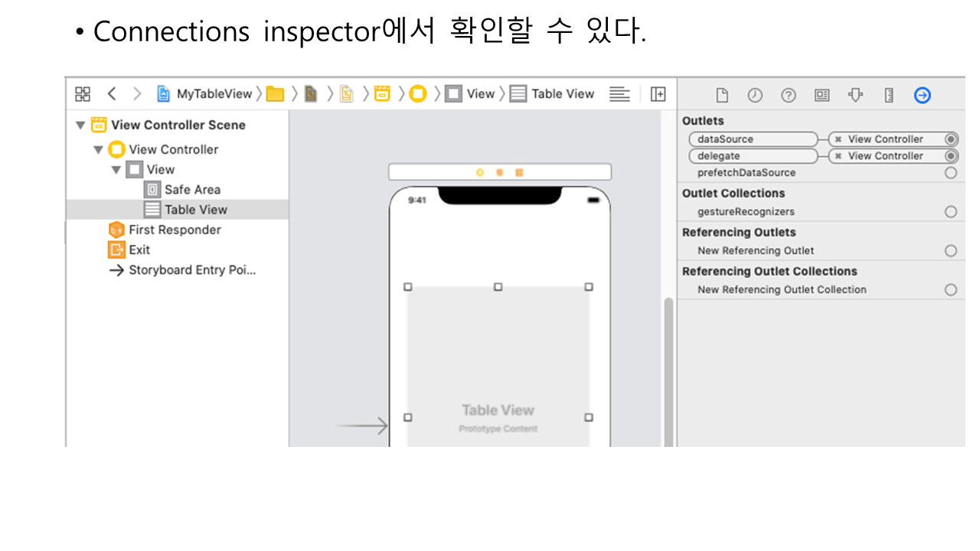Select Safe Area in document outline

pos(191,190)
